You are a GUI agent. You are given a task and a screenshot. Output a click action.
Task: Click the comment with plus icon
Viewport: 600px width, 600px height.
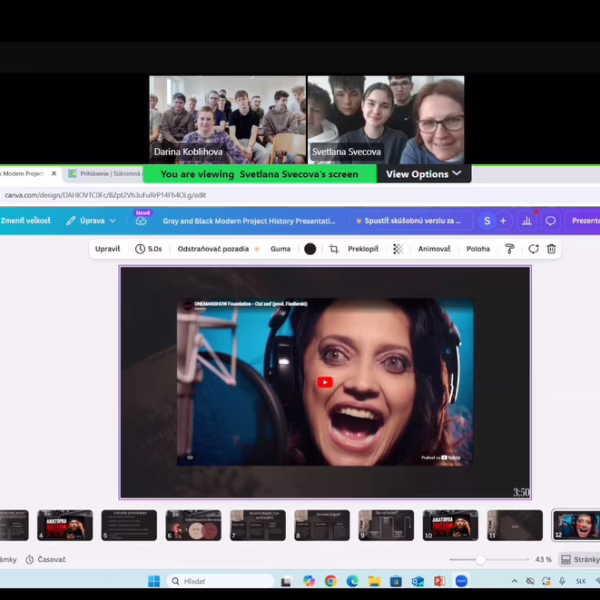[533, 249]
